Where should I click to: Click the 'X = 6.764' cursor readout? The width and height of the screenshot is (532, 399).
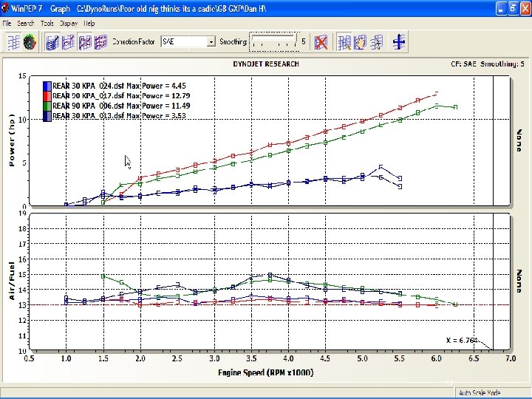[462, 340]
